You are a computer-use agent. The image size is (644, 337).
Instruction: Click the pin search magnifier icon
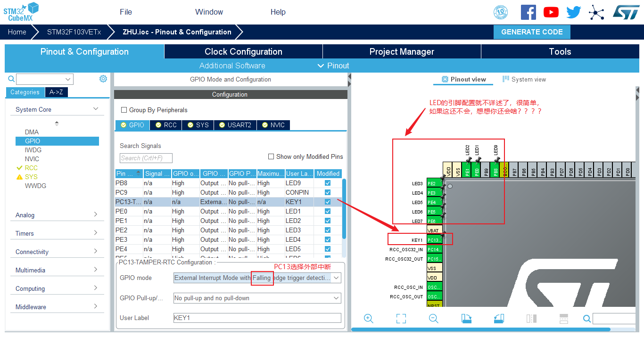[587, 319]
